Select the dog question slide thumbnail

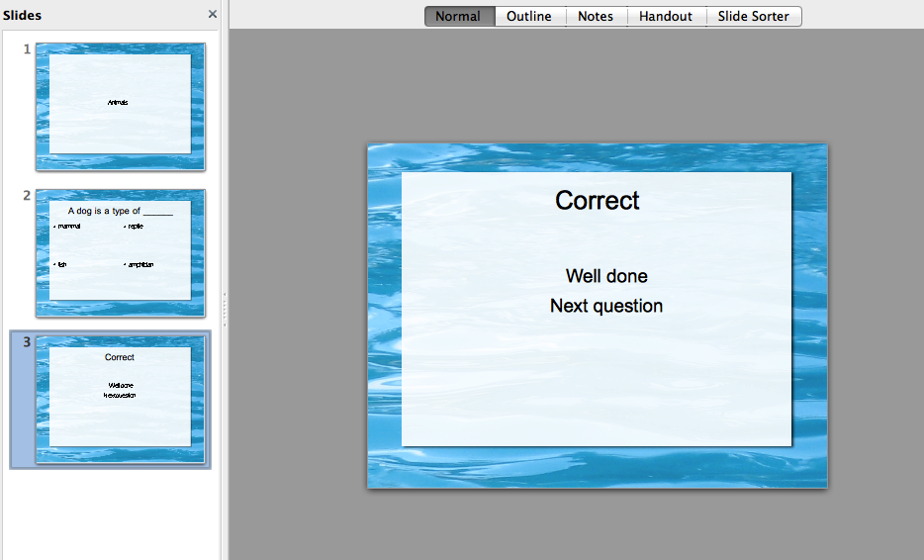[120, 252]
